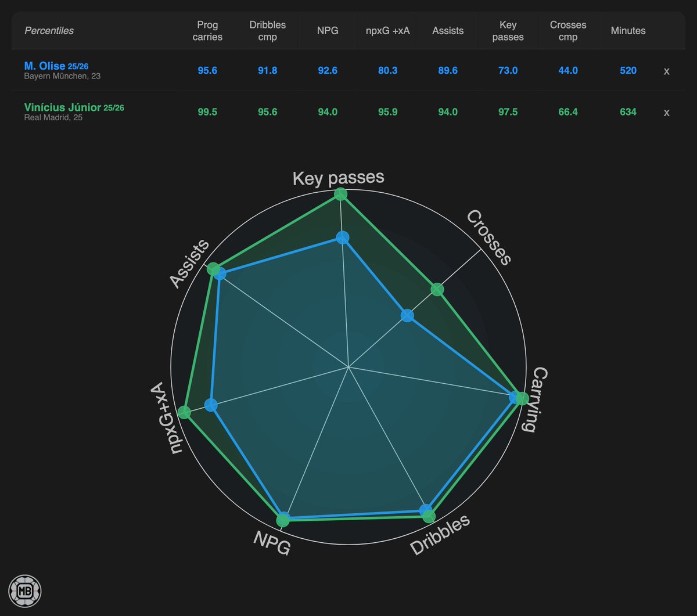Click the Key passes radar axis label
Viewport: 697px width, 616px height.
click(338, 178)
